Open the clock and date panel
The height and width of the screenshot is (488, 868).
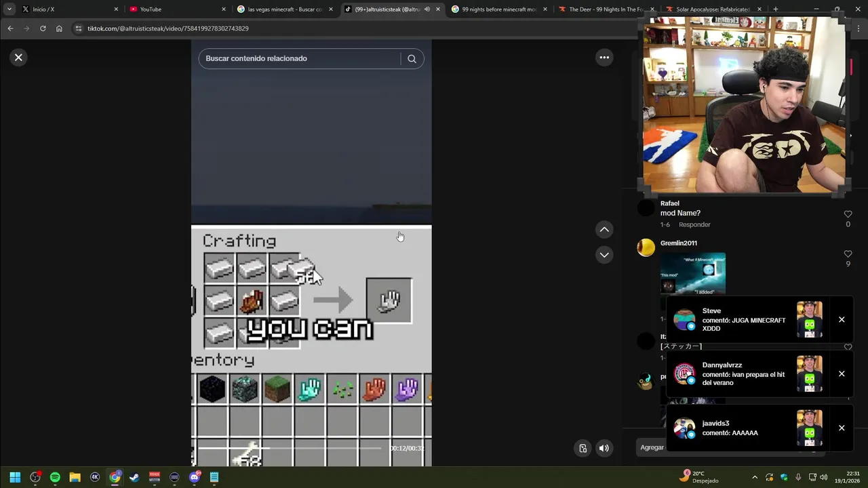(848, 477)
